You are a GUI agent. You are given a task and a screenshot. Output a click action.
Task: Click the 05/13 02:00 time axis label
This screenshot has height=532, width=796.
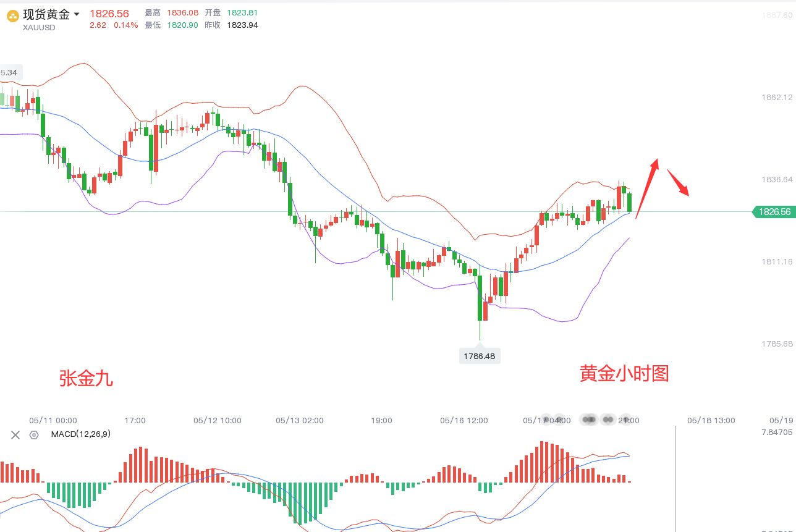(299, 420)
